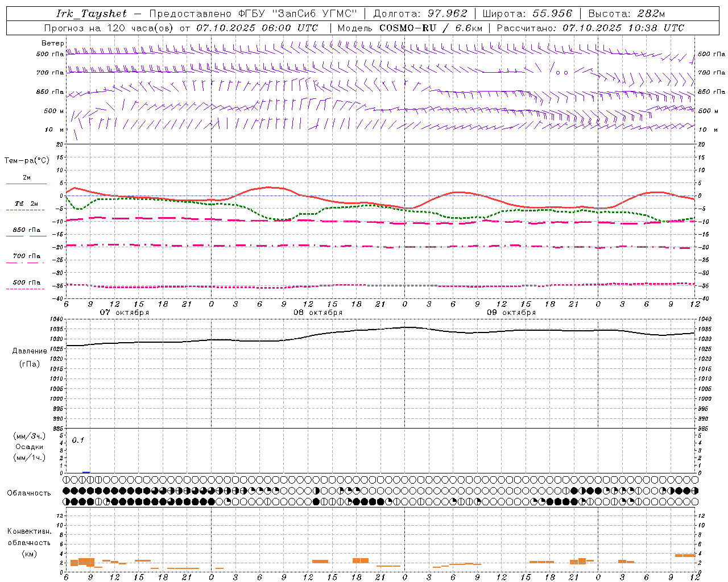
Task: Select the Td 2м dew point legend entry
Action: point(26,203)
